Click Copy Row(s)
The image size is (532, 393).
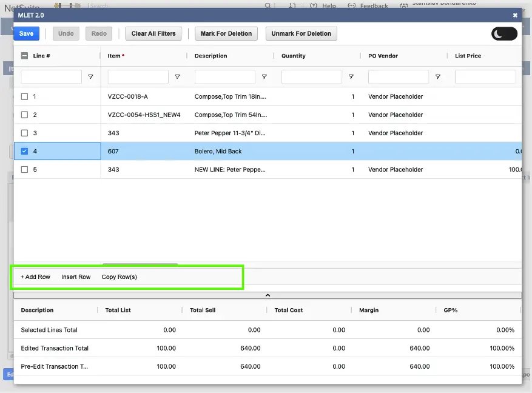click(x=119, y=277)
